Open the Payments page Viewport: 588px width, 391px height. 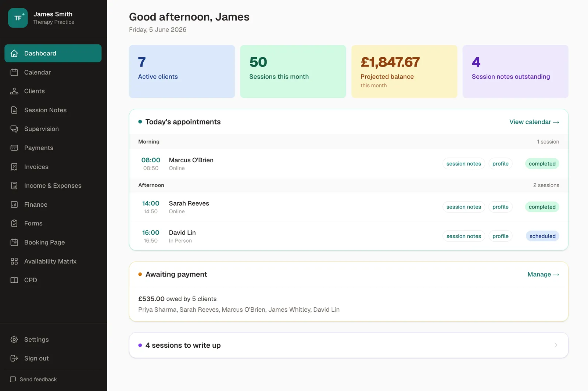click(x=53, y=148)
